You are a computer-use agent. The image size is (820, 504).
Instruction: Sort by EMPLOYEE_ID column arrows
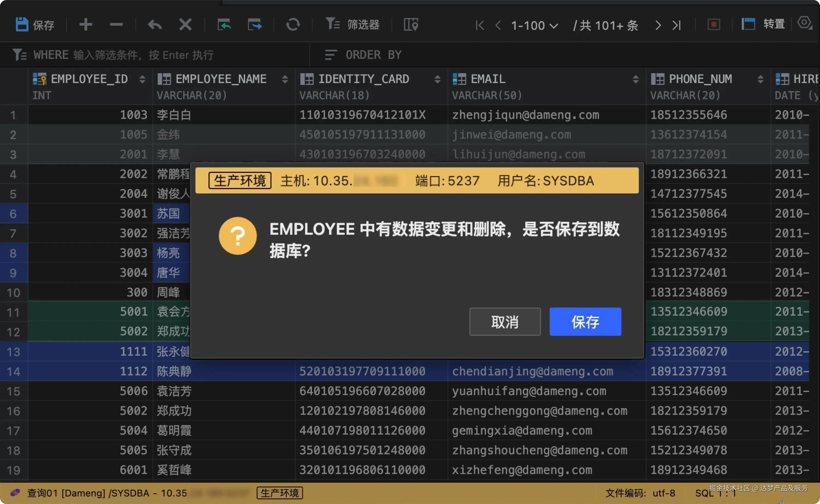[142, 79]
